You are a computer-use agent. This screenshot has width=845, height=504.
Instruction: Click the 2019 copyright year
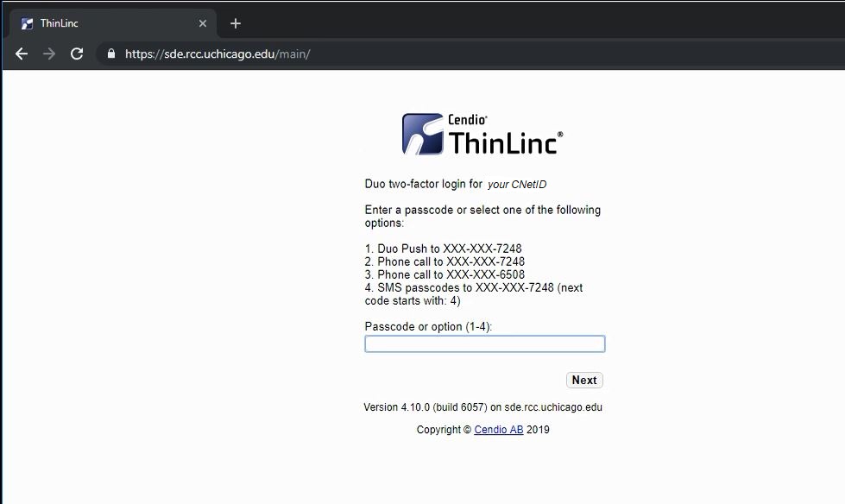tap(538, 430)
